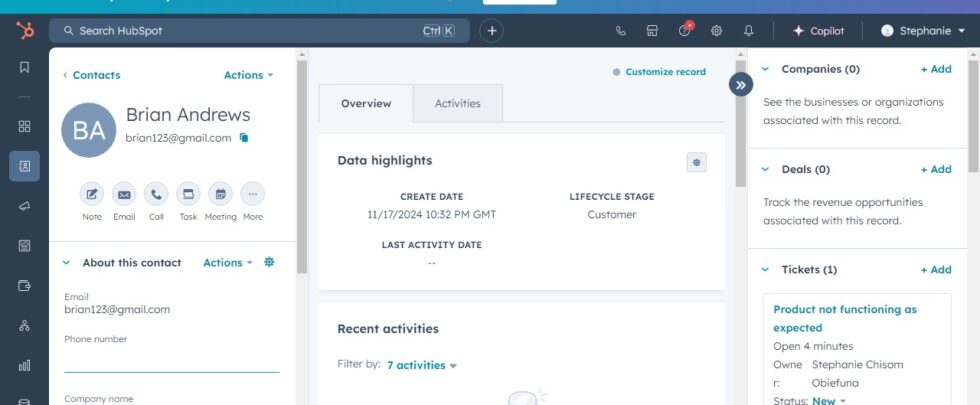Open the notifications bell
980x405 pixels.
point(749,31)
